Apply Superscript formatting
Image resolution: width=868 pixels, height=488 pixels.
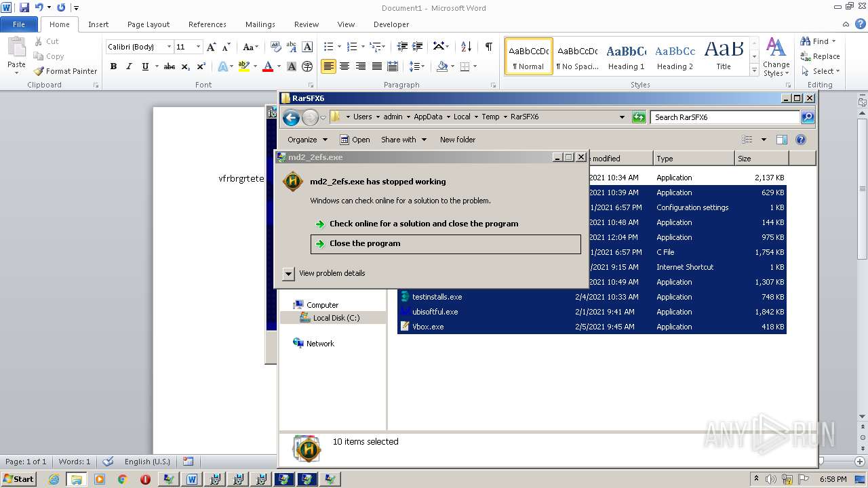tap(201, 66)
